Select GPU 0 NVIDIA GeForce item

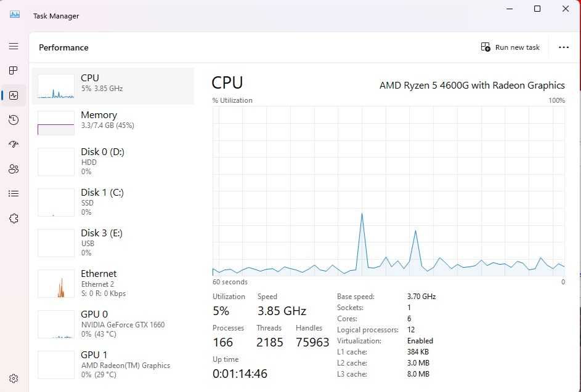pos(113,324)
